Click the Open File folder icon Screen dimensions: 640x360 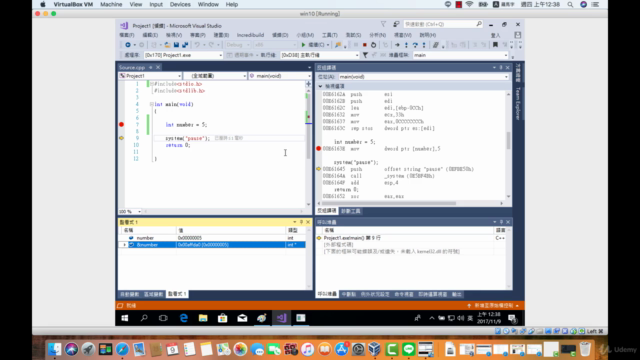(167, 45)
